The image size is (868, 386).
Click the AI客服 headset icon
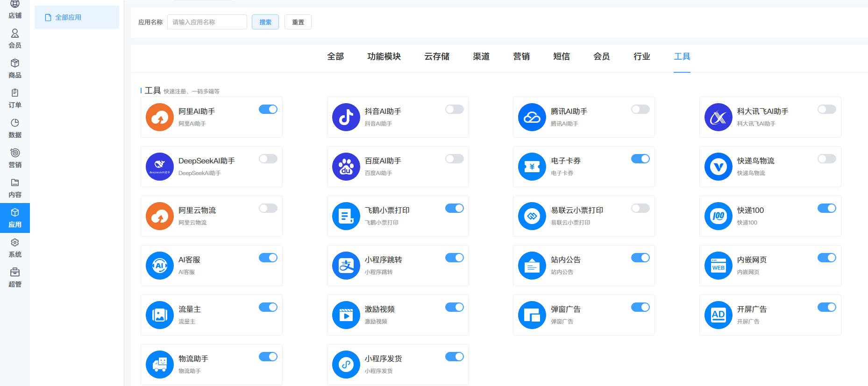(x=160, y=266)
